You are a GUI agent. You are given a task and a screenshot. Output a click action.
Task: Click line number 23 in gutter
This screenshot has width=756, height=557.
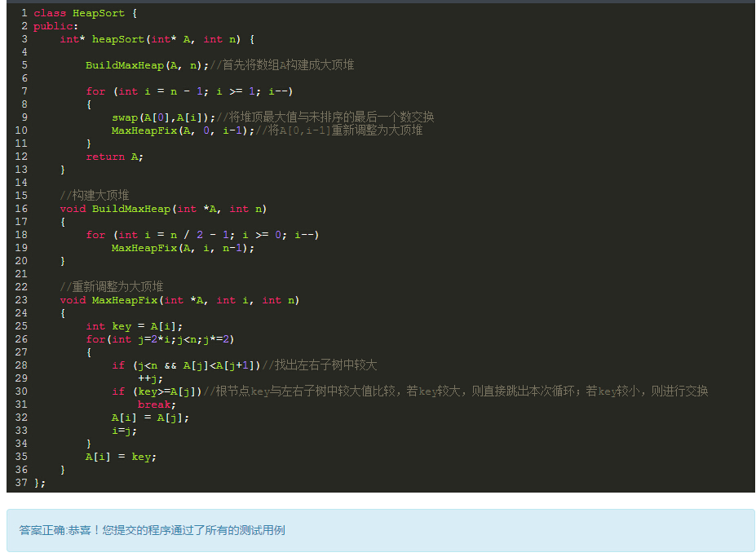click(x=21, y=300)
